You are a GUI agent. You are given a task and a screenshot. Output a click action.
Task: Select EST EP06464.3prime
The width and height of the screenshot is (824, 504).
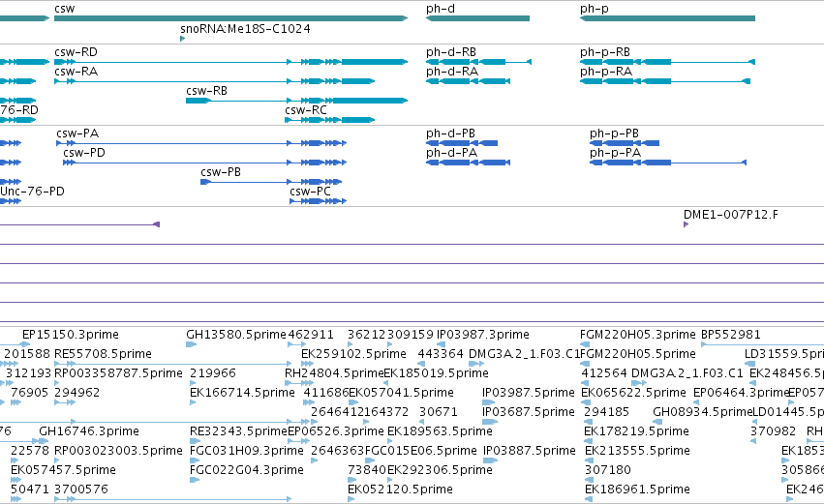coord(741,393)
